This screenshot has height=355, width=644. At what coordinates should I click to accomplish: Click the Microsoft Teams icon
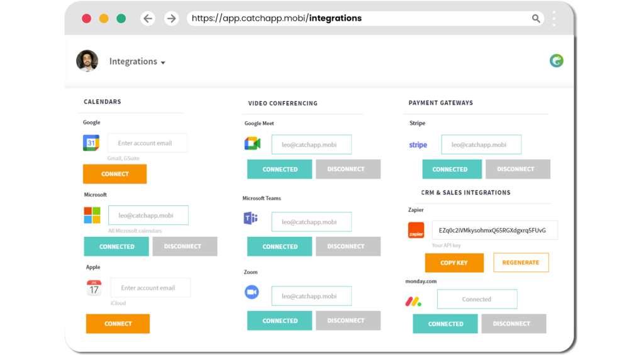click(250, 218)
